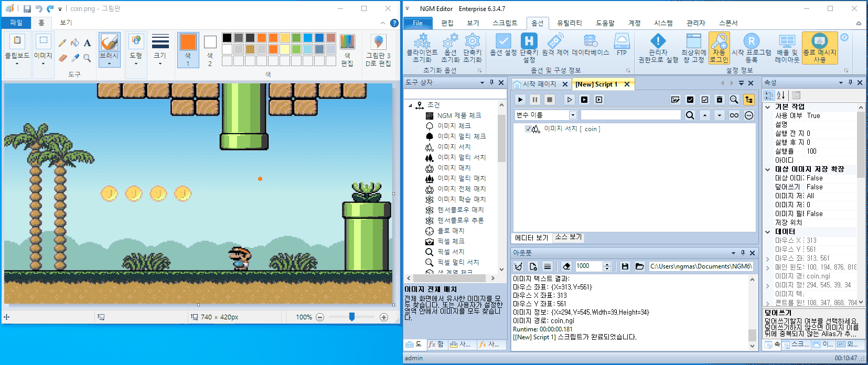Collapse the 대상 이미지 저장 확장 group
The height and width of the screenshot is (365, 868).
click(x=768, y=169)
